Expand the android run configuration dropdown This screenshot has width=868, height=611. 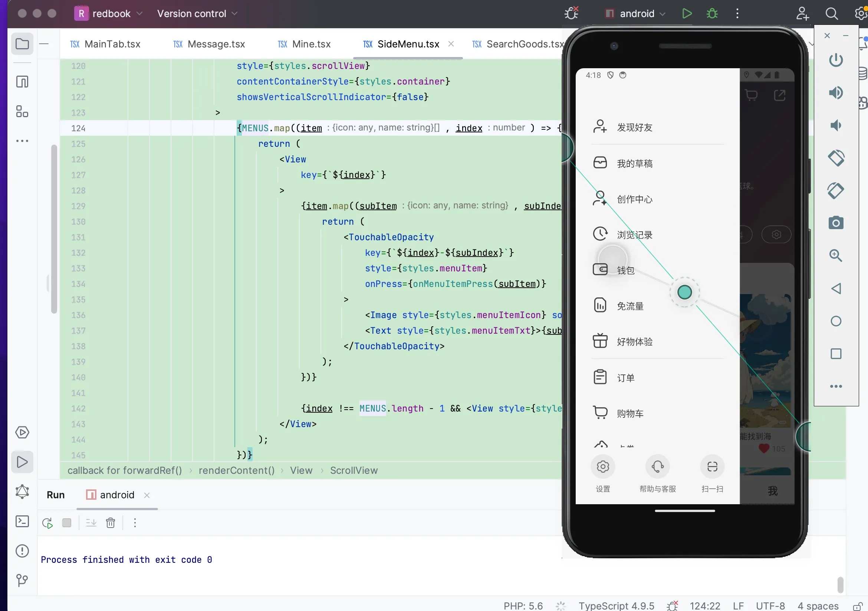point(635,14)
